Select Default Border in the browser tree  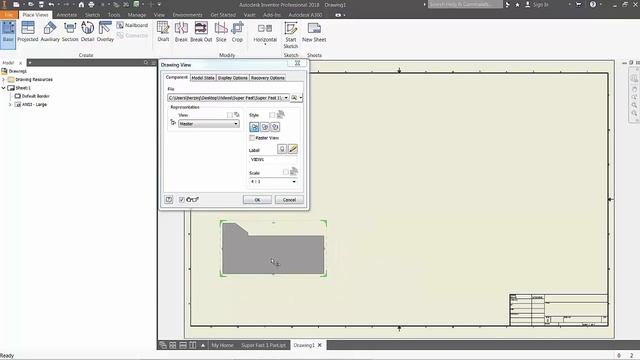coord(32,96)
